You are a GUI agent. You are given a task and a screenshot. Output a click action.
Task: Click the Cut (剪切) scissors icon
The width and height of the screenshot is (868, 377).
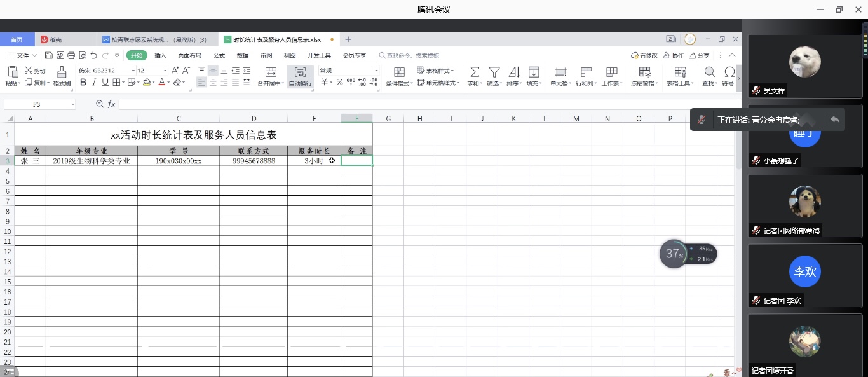tap(29, 71)
